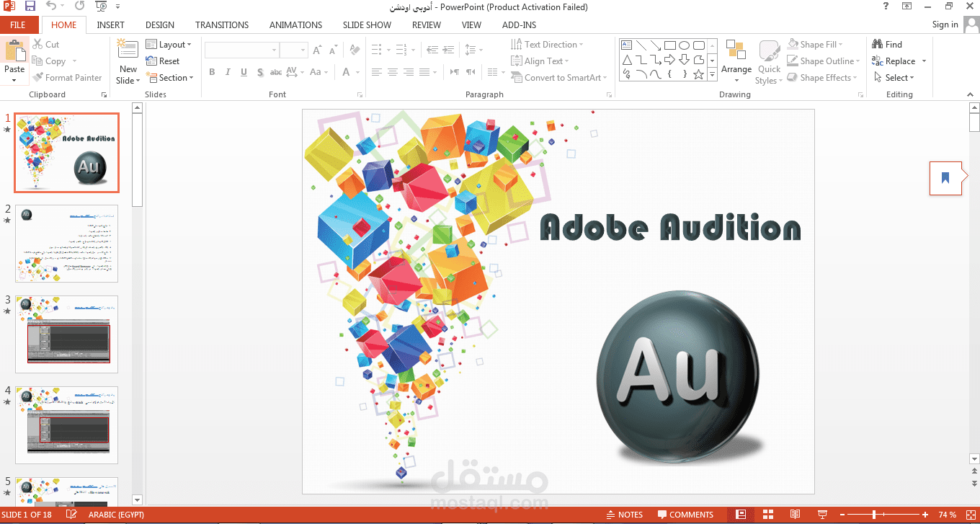980x524 pixels.
Task: Click the Reset slide button
Action: click(x=163, y=61)
